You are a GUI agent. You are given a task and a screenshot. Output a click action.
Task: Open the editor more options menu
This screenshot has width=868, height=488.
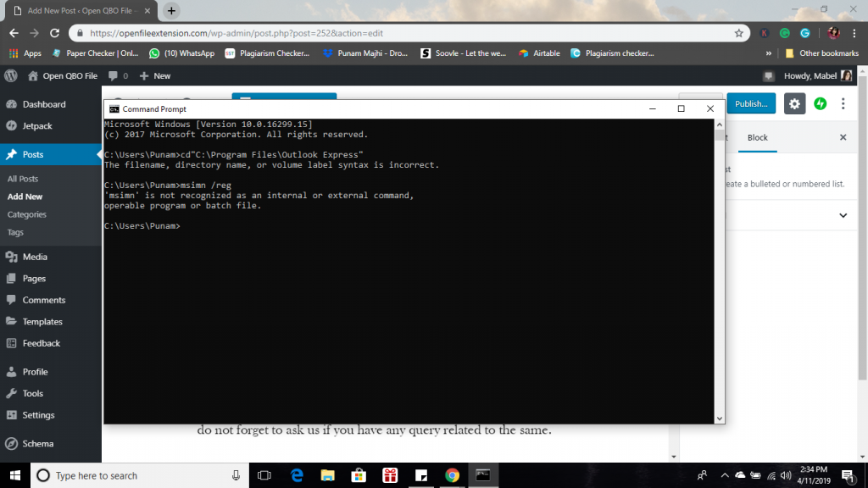843,103
